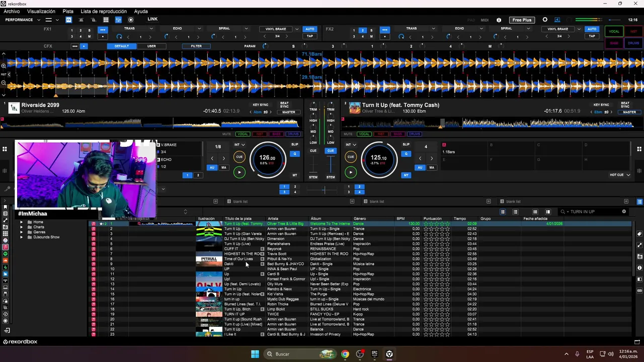644x362 pixels.
Task: Open the Visualización menu
Action: pyautogui.click(x=41, y=11)
